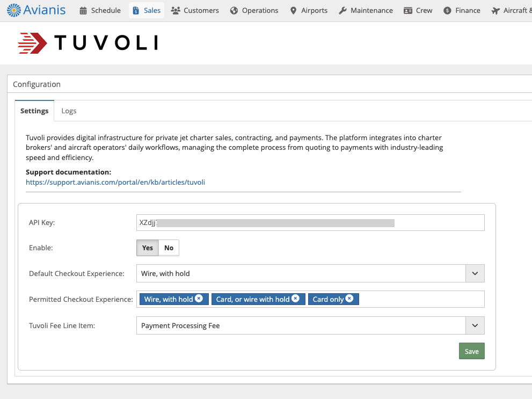This screenshot has width=532, height=399.
Task: Click the Tuvoli logo image
Action: [88, 43]
